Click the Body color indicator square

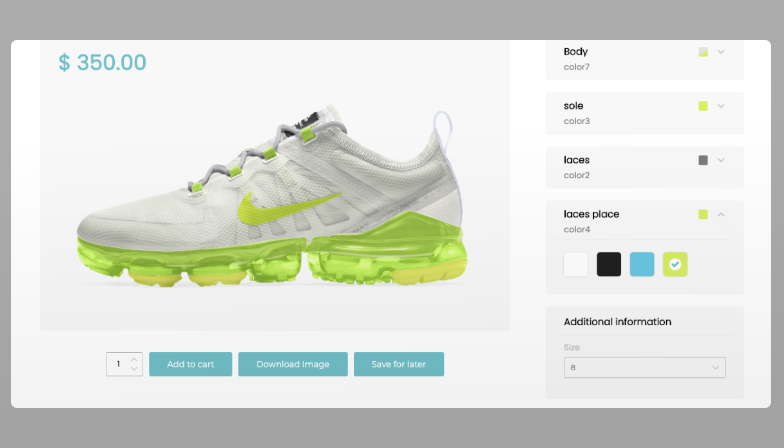tap(703, 52)
